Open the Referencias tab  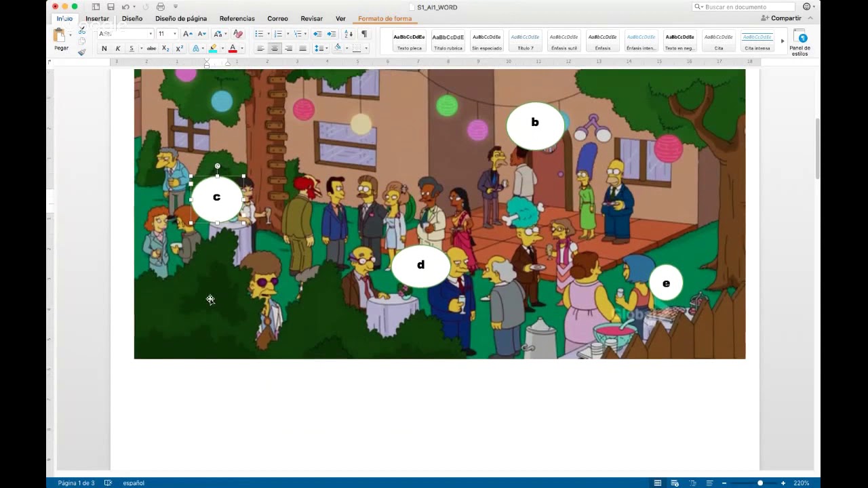[x=237, y=18]
